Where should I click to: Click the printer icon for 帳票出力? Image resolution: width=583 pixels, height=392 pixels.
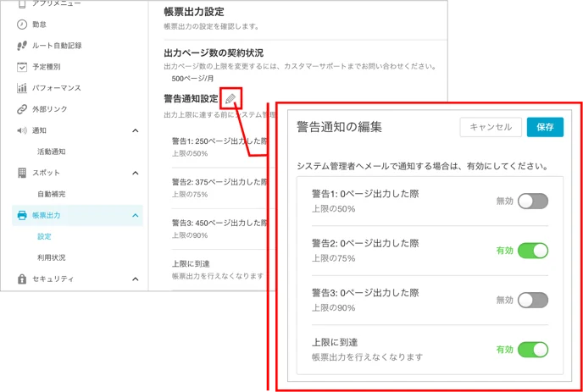[x=22, y=215]
